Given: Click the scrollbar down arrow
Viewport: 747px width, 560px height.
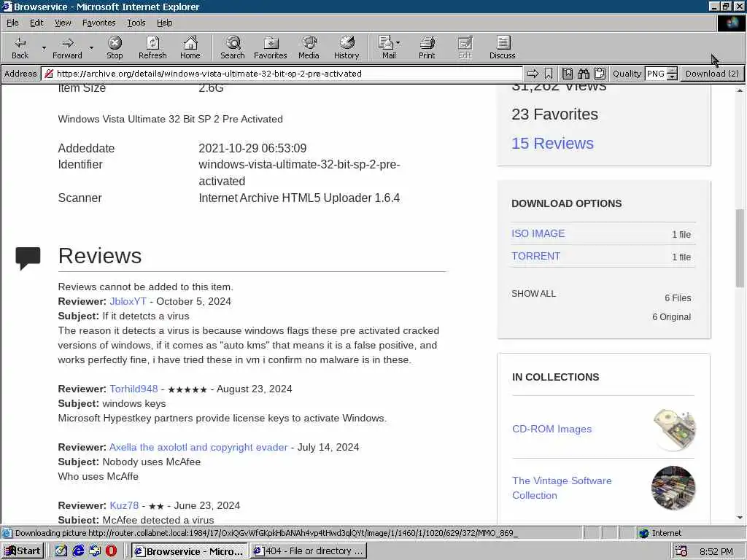Looking at the screenshot, I should pyautogui.click(x=740, y=518).
